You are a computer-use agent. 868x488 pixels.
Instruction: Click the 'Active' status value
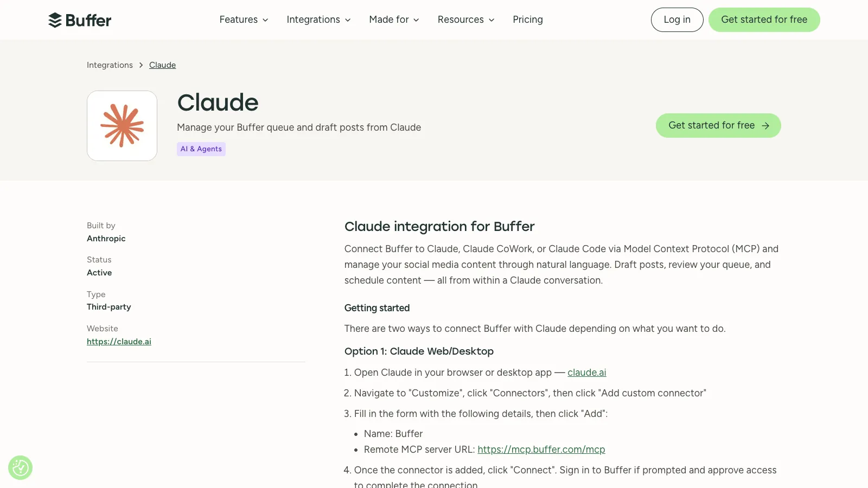tap(99, 273)
